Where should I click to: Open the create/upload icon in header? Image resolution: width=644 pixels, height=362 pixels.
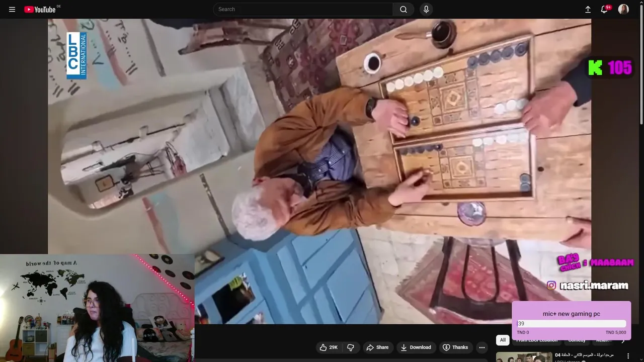click(x=588, y=9)
